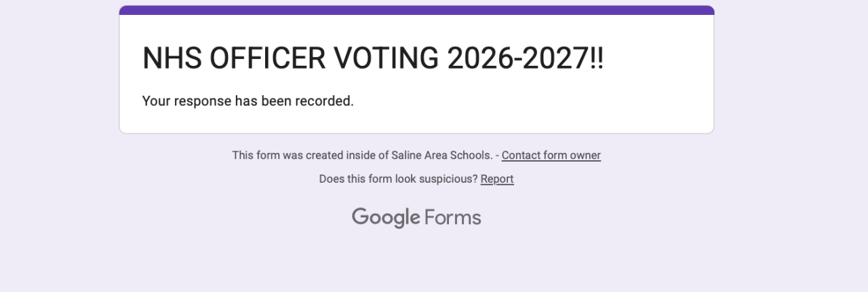Open the Contact form owner link
The height and width of the screenshot is (292, 868).
551,155
